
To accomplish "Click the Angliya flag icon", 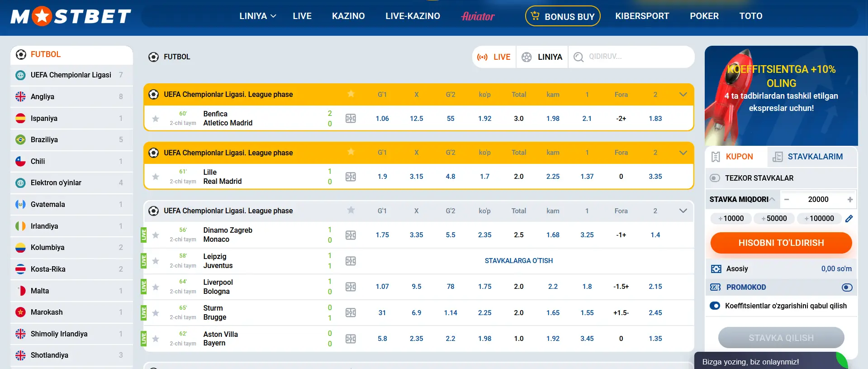I will (20, 96).
